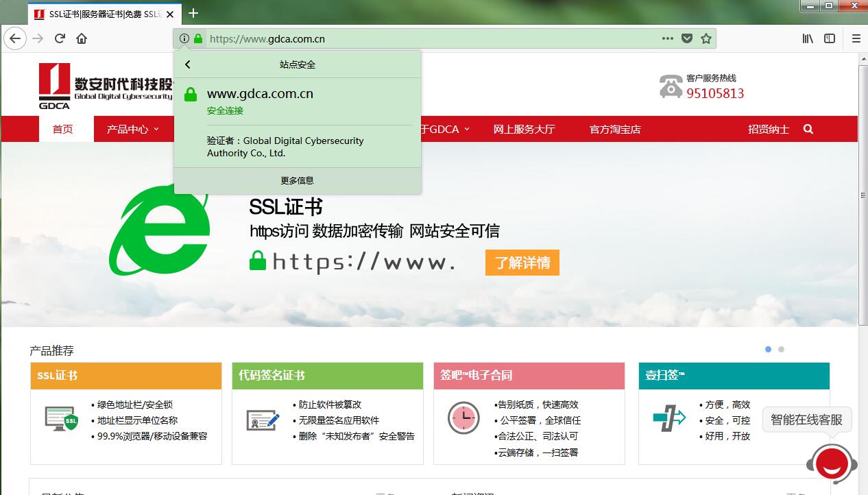868x495 pixels.
Task: Toggle the sidebar view icon
Action: pyautogui.click(x=830, y=38)
